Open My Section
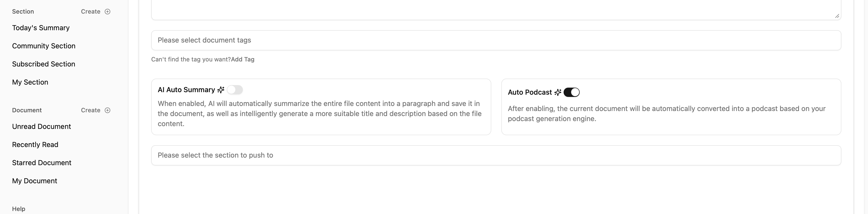 (x=30, y=82)
